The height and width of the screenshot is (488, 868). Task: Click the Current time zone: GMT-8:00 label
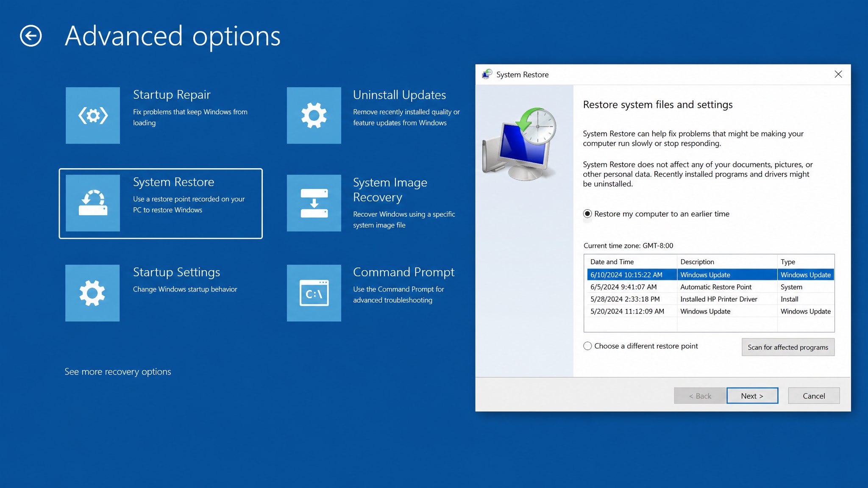click(x=628, y=246)
